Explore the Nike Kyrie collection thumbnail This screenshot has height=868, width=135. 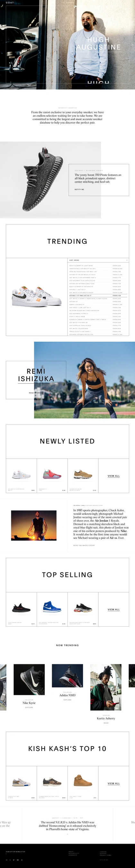pyautogui.click(x=29, y=679)
